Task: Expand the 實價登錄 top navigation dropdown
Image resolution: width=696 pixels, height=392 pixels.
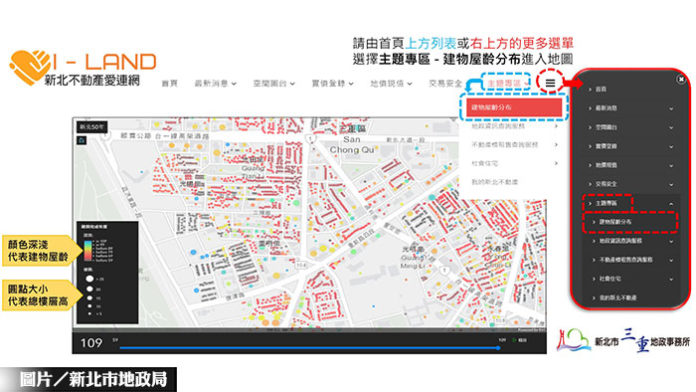Action: 332,83
